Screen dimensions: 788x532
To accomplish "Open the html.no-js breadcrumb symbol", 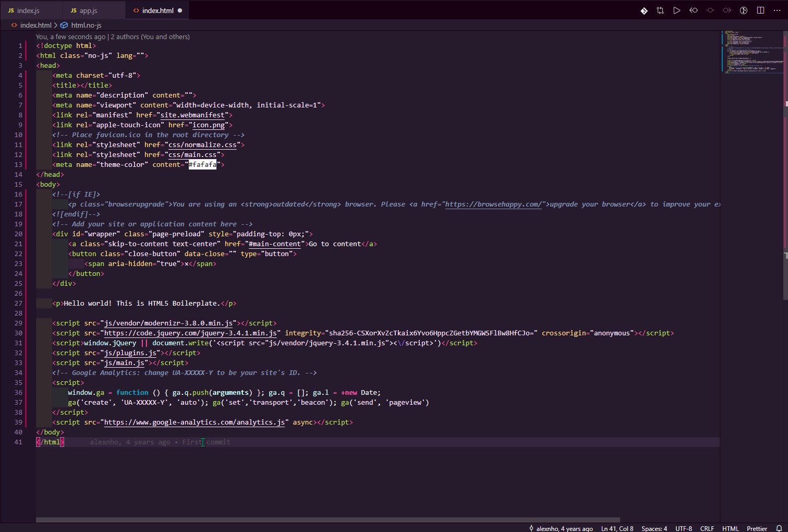I will click(86, 25).
